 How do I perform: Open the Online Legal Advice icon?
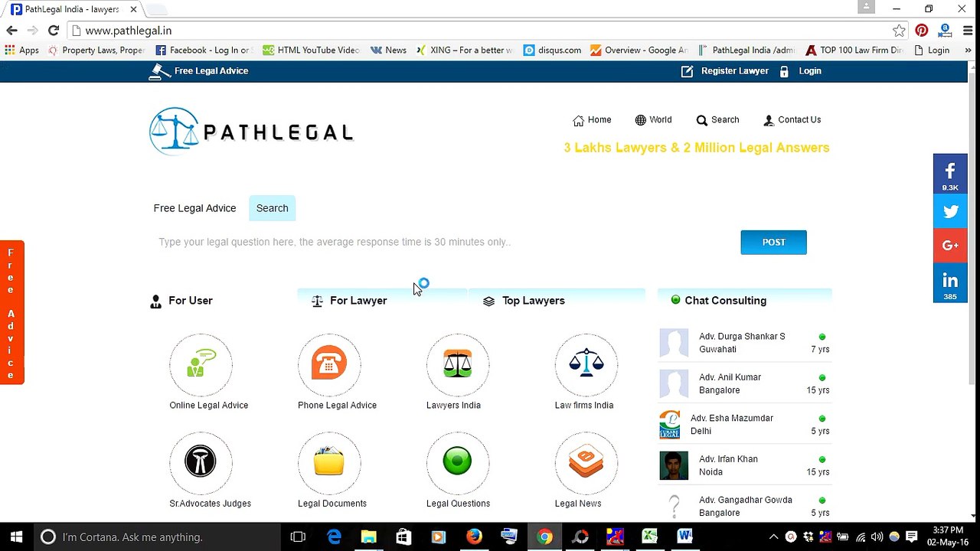[201, 365]
